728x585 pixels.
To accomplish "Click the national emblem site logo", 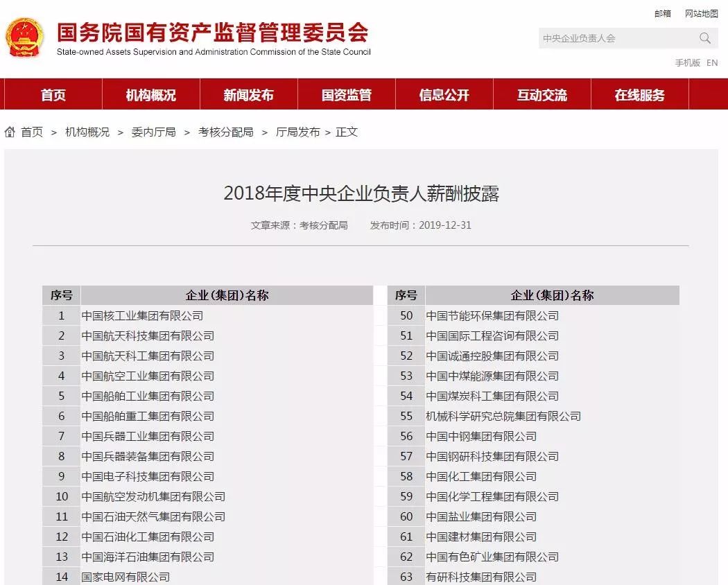I will 25,37.
